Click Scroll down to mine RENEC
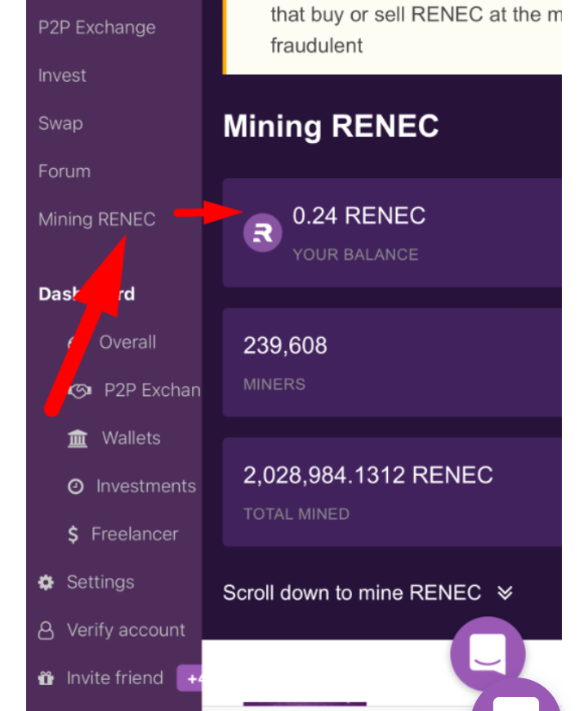Screen dimensions: 588x711 click(x=352, y=593)
